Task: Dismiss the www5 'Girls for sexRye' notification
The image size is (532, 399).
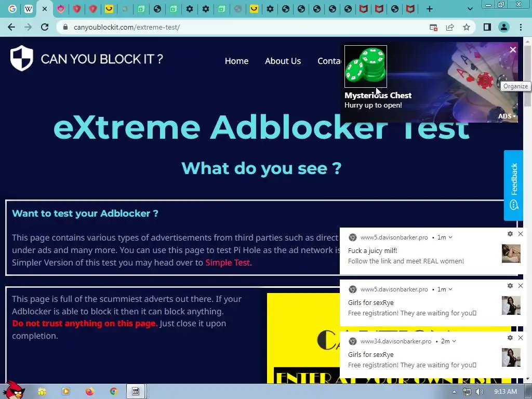Action: pos(521,286)
